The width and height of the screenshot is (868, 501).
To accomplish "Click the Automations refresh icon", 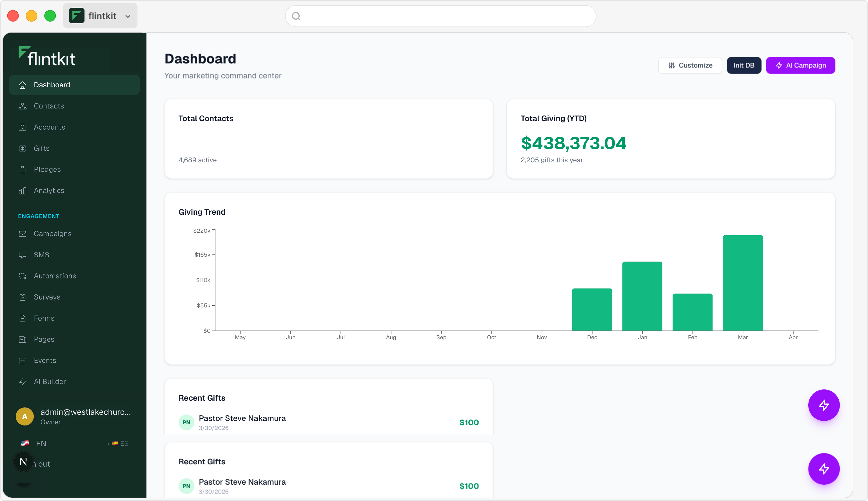I will pyautogui.click(x=23, y=276).
